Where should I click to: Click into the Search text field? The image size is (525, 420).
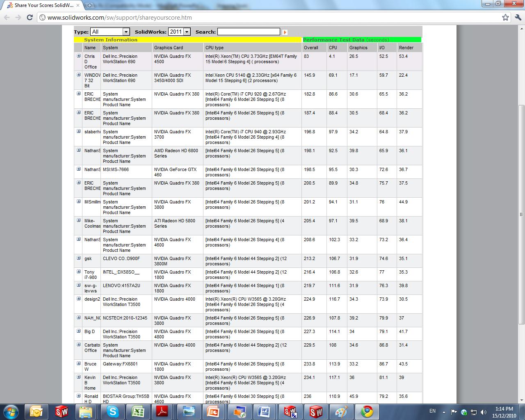[249, 32]
